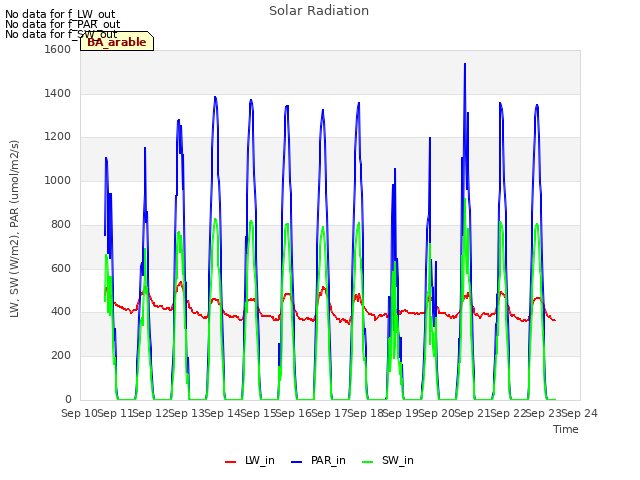
Task: Click the BA_arable annotation label
Action: (117, 42)
